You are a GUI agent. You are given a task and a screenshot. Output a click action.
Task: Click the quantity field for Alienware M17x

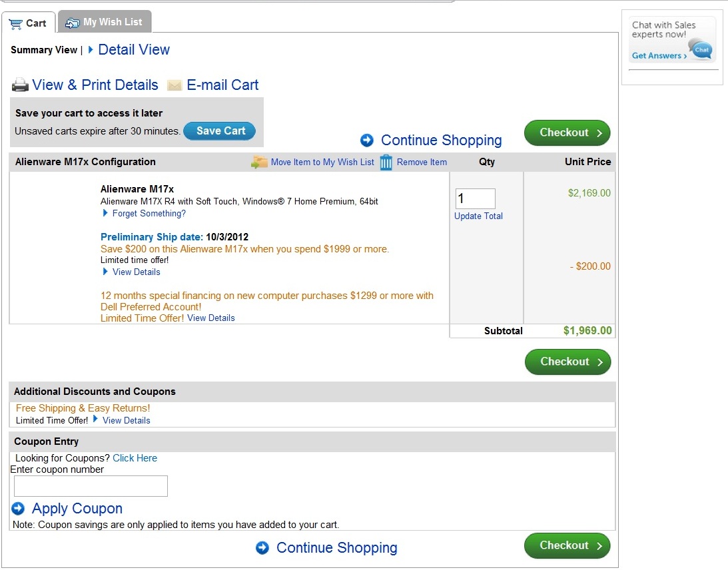coord(476,198)
